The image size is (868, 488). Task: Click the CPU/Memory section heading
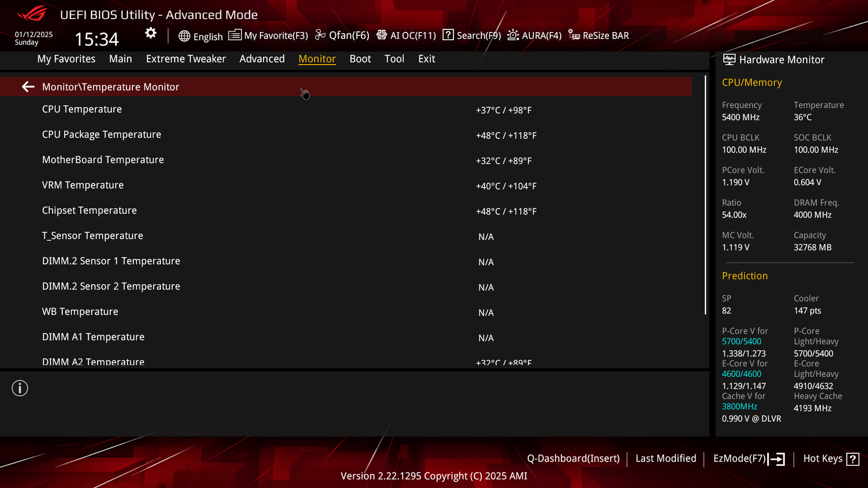click(x=752, y=82)
